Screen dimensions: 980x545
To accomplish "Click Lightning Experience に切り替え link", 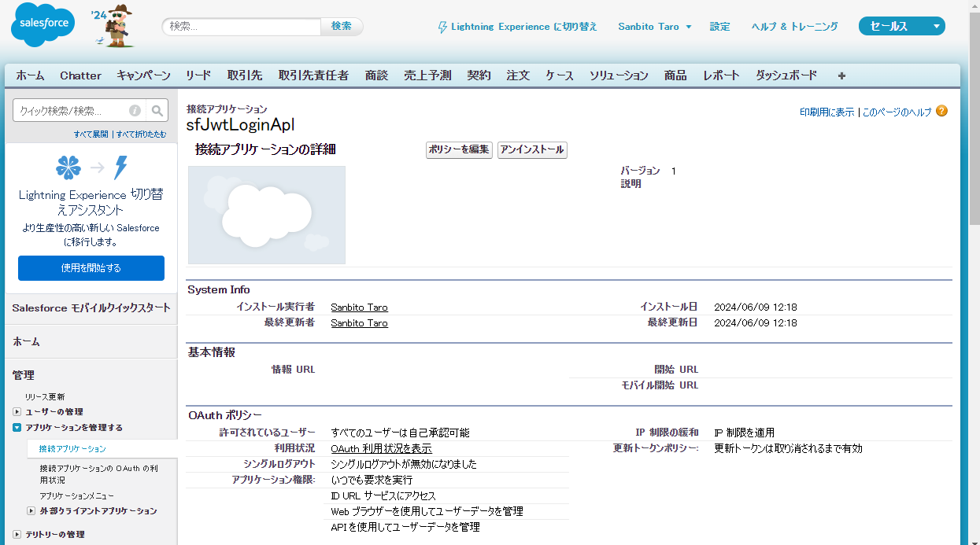I will [524, 27].
